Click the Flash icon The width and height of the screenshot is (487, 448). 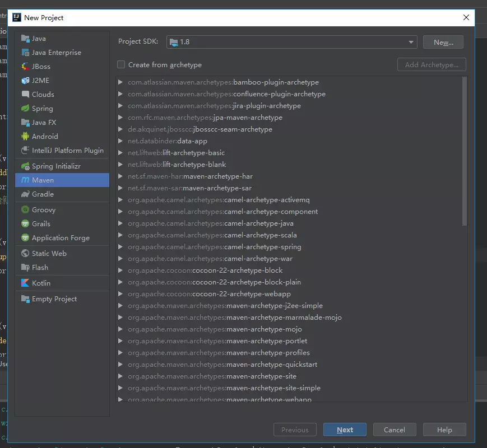[x=25, y=267]
